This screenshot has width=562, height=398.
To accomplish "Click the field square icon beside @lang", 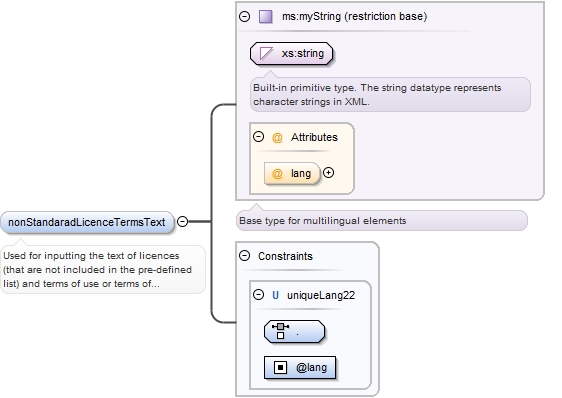I will (x=280, y=368).
